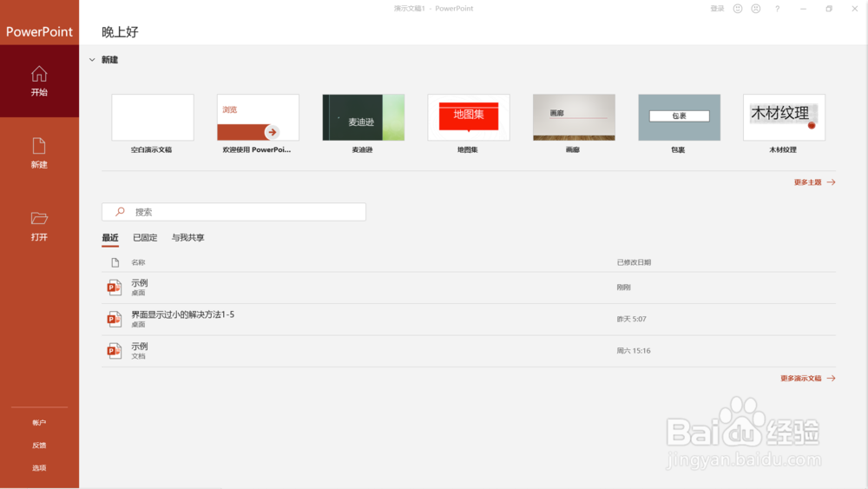This screenshot has height=489, width=868.
Task: Click the smiley feedback face icon
Action: (737, 9)
